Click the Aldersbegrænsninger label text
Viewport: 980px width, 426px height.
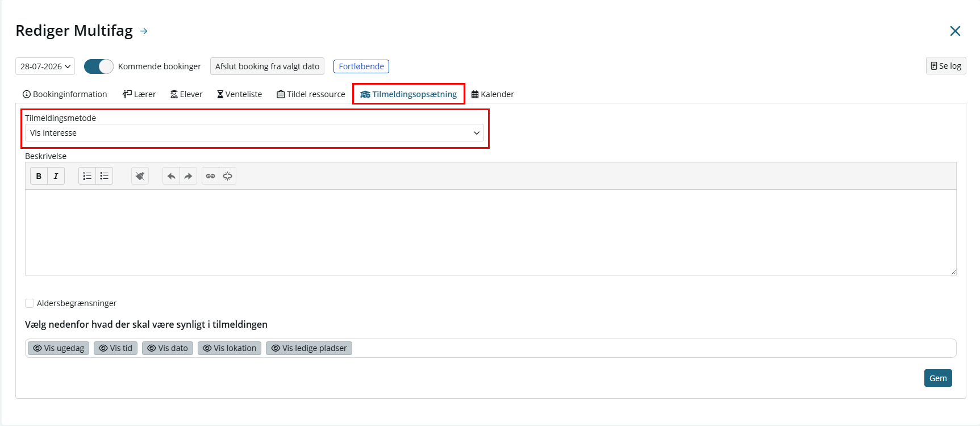pyautogui.click(x=77, y=303)
